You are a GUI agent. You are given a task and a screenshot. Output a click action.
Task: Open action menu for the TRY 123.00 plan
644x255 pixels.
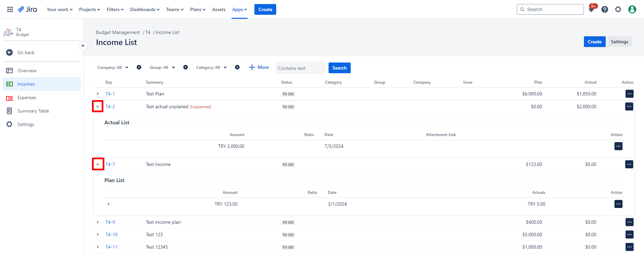coord(618,204)
